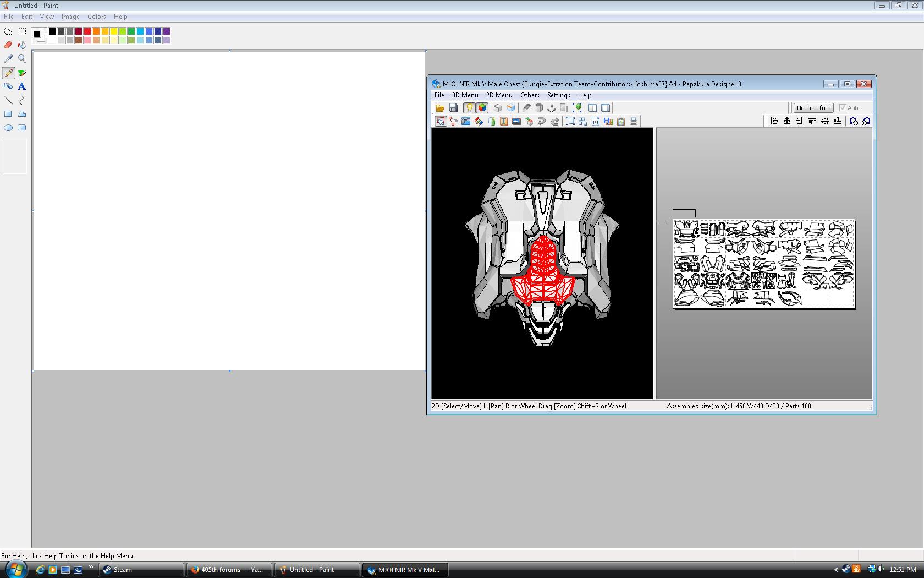The image size is (924, 578).
Task: Select the Brush tool in Paint
Action: [22, 73]
